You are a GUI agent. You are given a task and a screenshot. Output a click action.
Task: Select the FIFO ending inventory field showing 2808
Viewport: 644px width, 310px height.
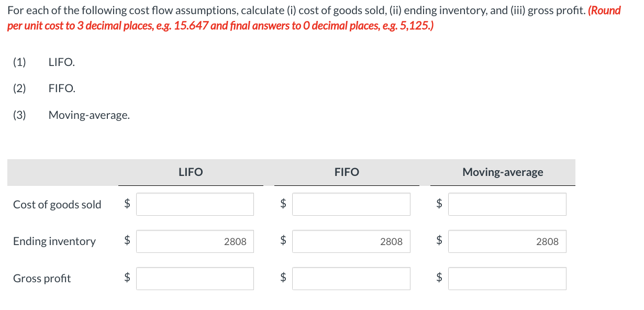point(351,241)
